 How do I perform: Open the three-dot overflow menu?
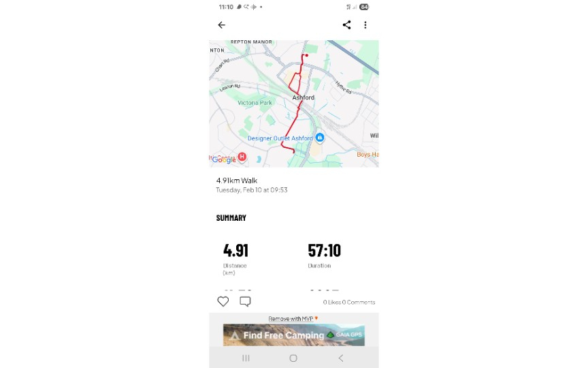365,25
